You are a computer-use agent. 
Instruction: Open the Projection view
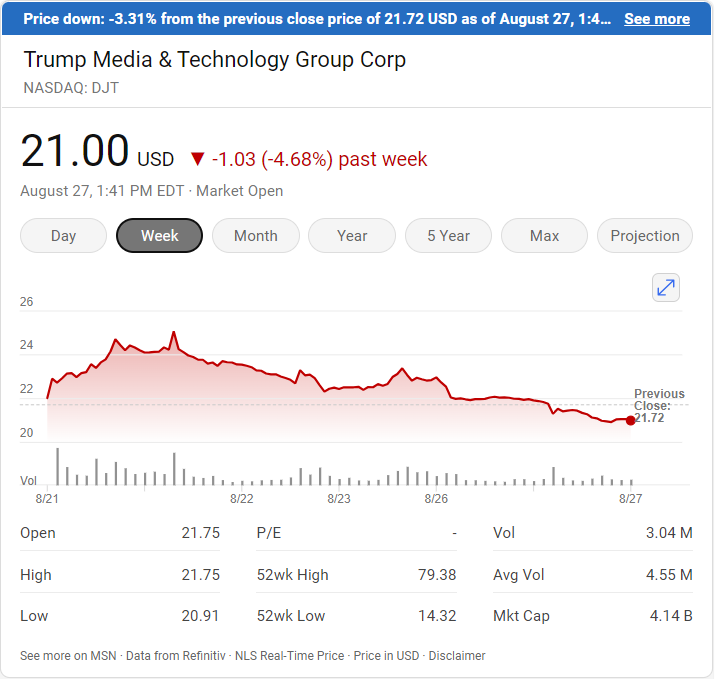[645, 236]
